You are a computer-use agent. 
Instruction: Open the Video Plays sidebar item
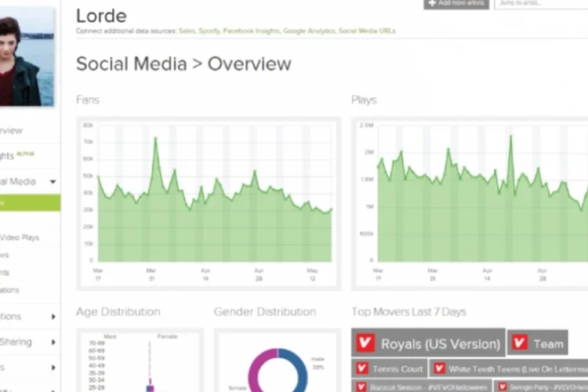click(x=20, y=238)
